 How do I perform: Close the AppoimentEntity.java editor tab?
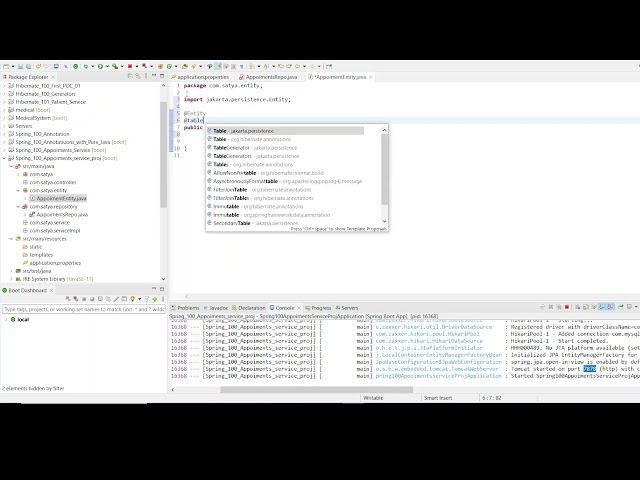click(371, 77)
